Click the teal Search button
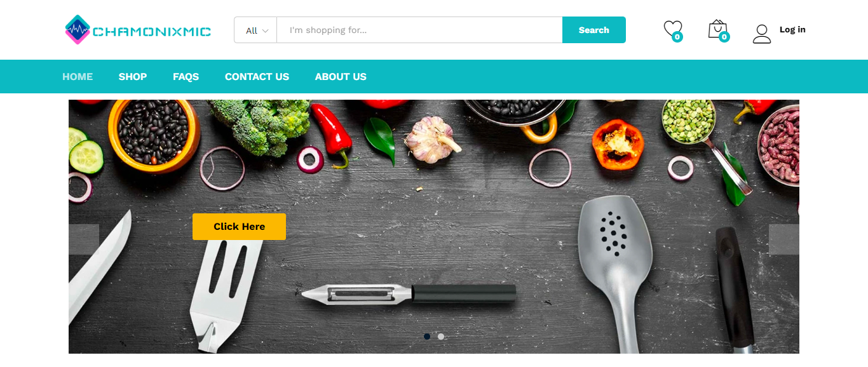 pyautogui.click(x=594, y=30)
